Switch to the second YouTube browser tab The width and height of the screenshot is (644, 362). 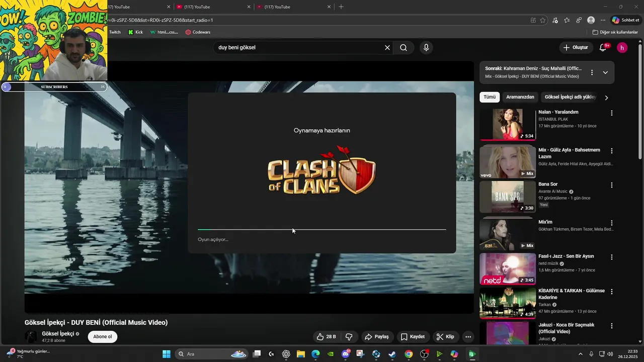[x=213, y=7]
